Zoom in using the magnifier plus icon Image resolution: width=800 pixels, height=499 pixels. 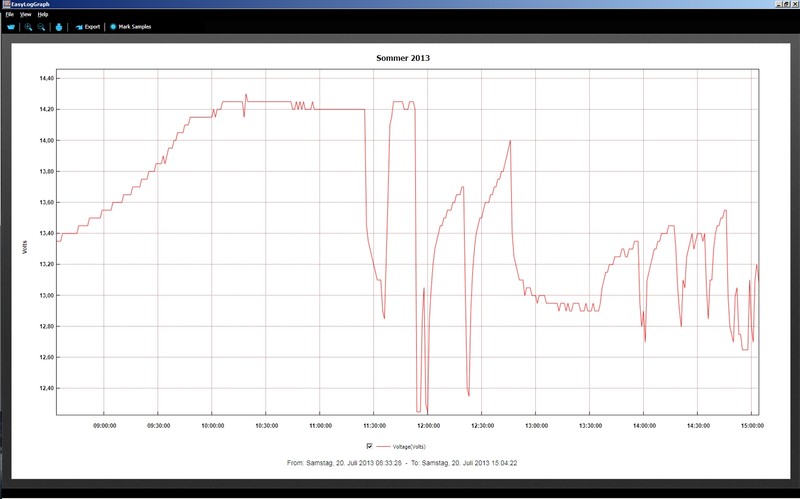coord(28,27)
